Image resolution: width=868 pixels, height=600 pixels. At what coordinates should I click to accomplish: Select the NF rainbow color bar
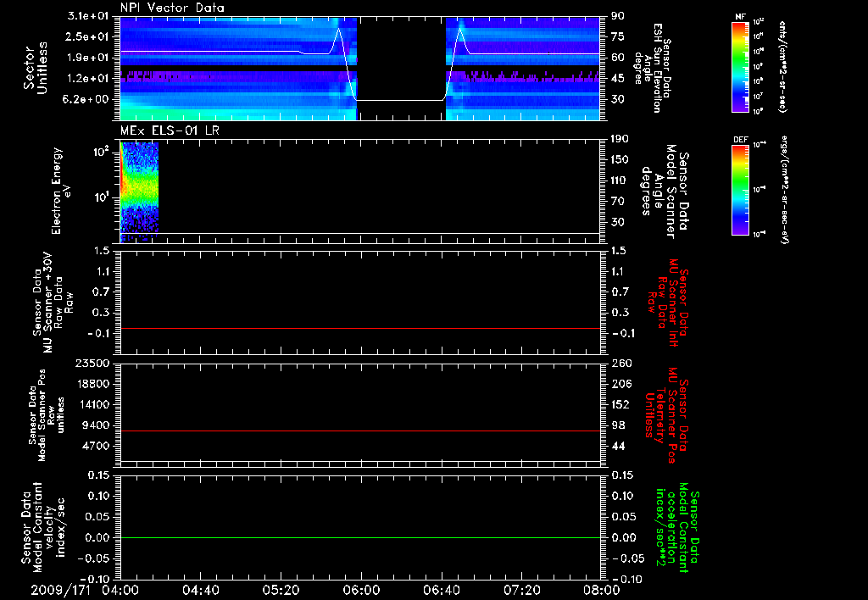click(x=741, y=67)
